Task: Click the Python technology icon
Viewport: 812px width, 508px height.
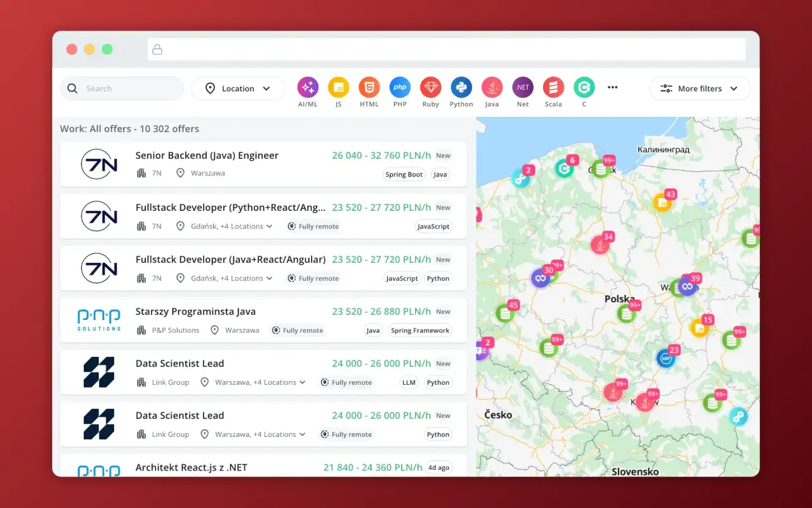Action: coord(461,86)
